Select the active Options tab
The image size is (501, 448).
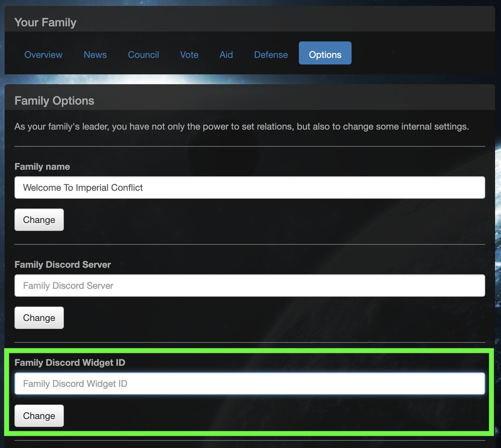[x=325, y=53]
